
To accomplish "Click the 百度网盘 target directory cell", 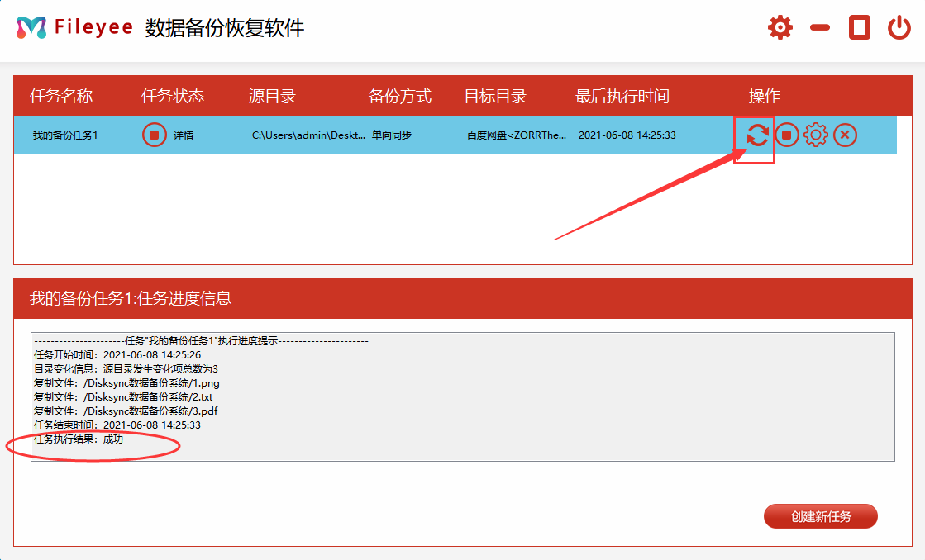I will (x=517, y=135).
